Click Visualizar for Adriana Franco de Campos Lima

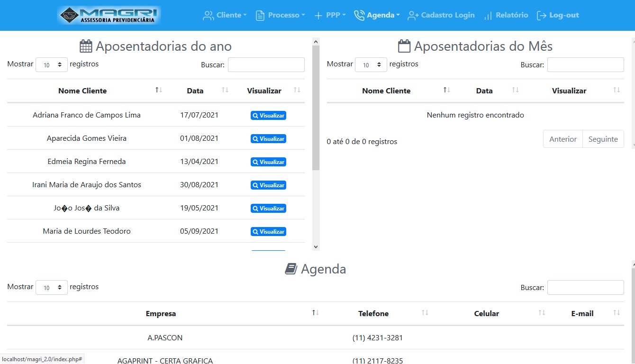click(268, 116)
